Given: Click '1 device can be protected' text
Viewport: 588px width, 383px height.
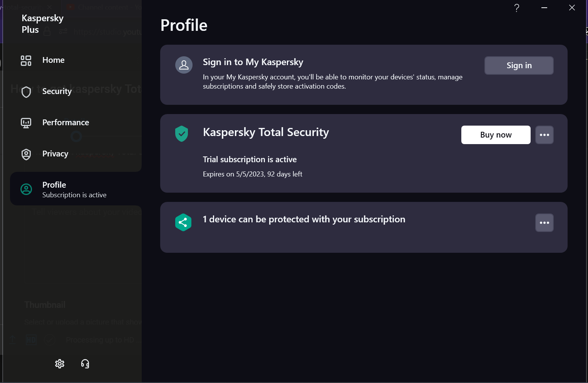Looking at the screenshot, I should pyautogui.click(x=304, y=219).
